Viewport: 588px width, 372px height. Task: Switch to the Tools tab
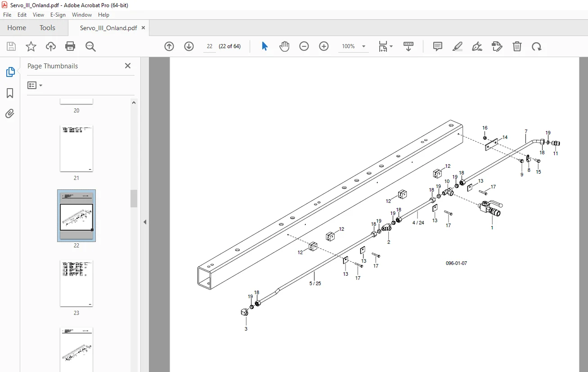(47, 28)
